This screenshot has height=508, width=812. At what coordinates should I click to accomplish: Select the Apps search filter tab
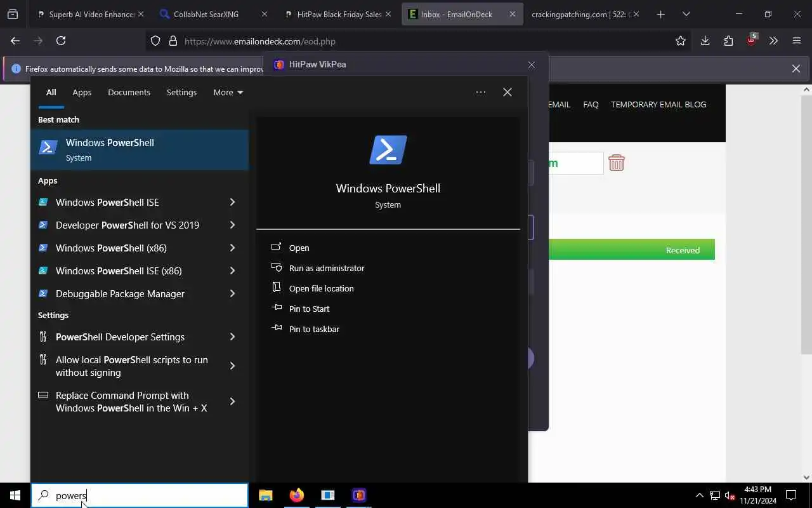82,92
